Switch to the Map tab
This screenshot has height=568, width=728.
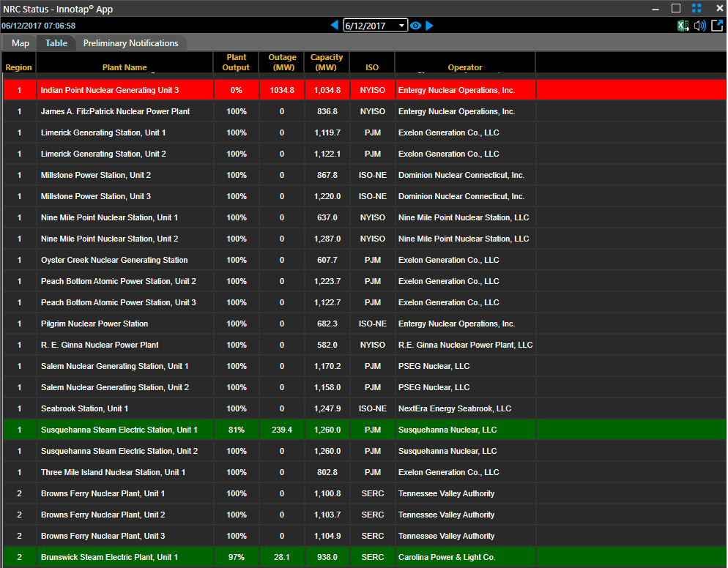pyautogui.click(x=21, y=43)
